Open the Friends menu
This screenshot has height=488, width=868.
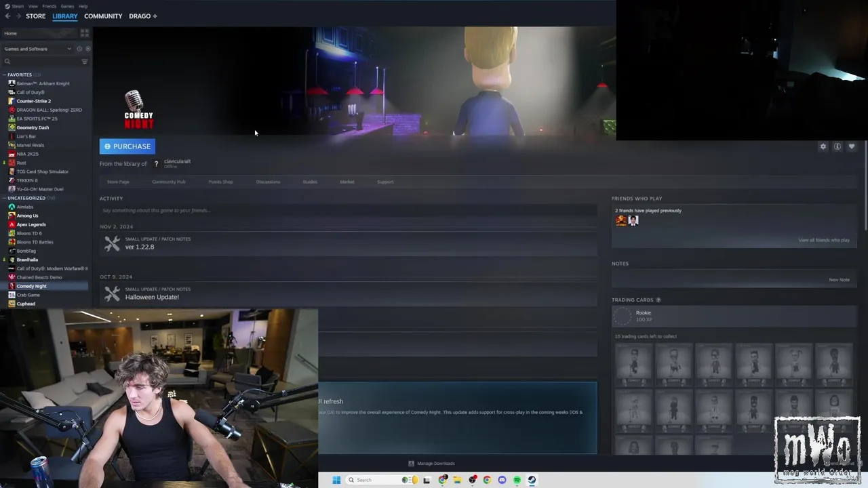click(x=50, y=6)
